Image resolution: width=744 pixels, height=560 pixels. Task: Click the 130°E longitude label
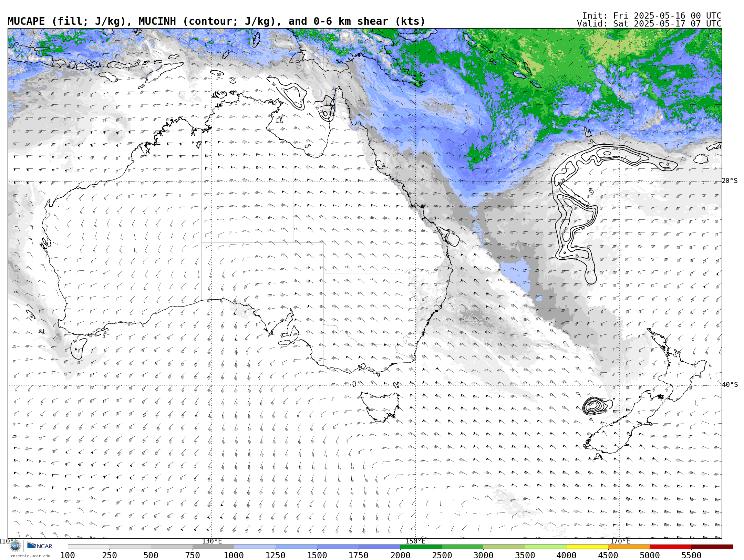[212, 541]
